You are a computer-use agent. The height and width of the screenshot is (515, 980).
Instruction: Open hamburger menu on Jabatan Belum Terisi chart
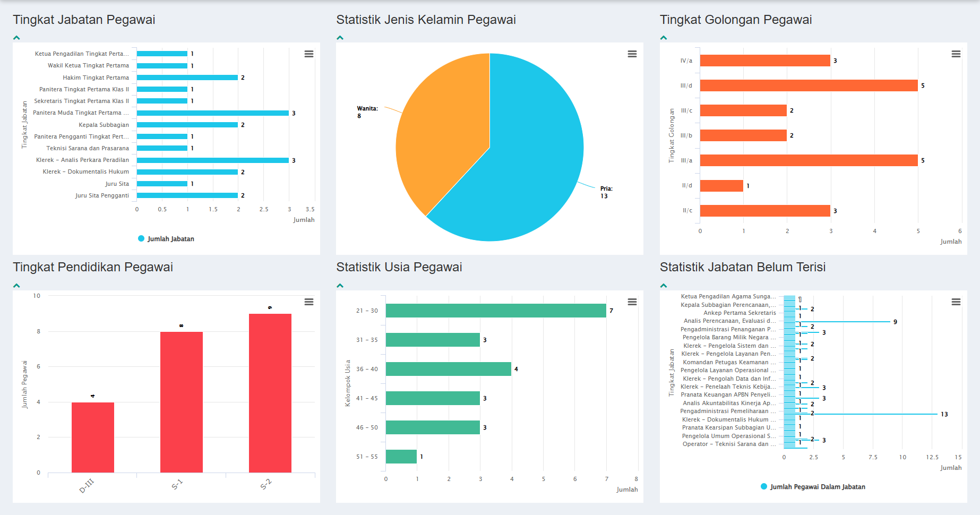point(956,302)
